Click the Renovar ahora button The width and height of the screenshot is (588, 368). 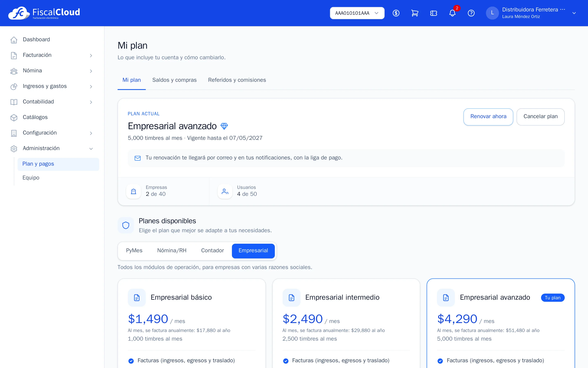[x=488, y=117]
